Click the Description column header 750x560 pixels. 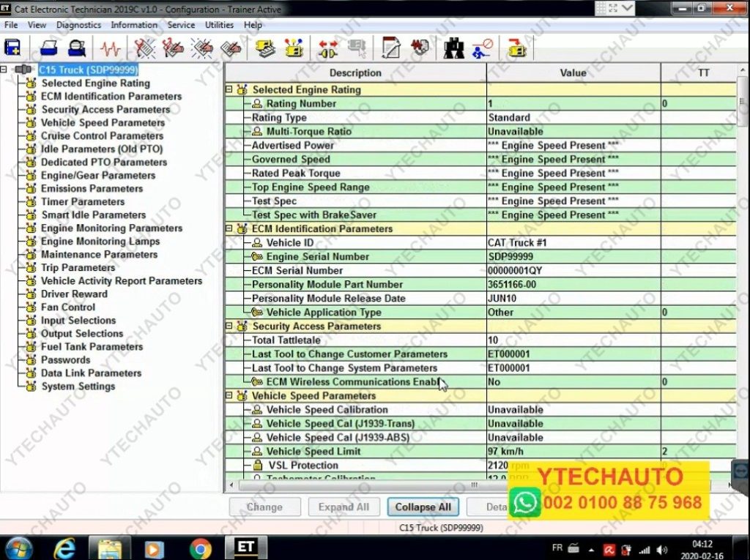coord(355,72)
